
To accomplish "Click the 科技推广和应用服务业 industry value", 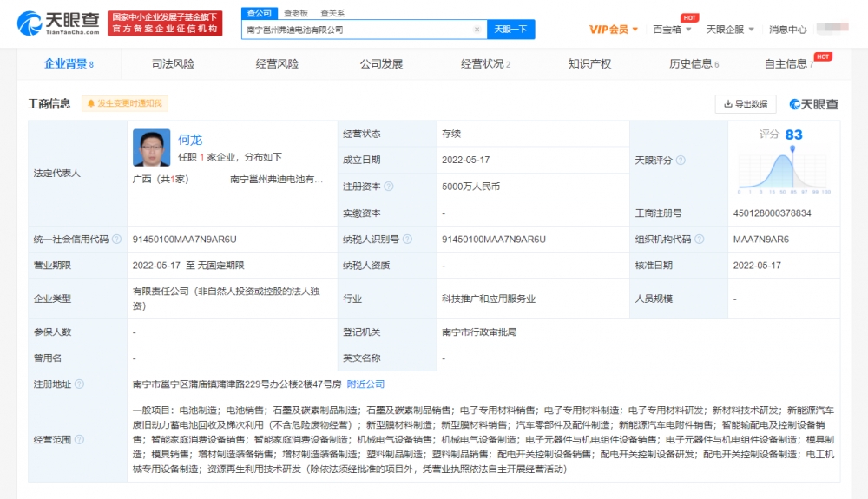I will (x=489, y=299).
